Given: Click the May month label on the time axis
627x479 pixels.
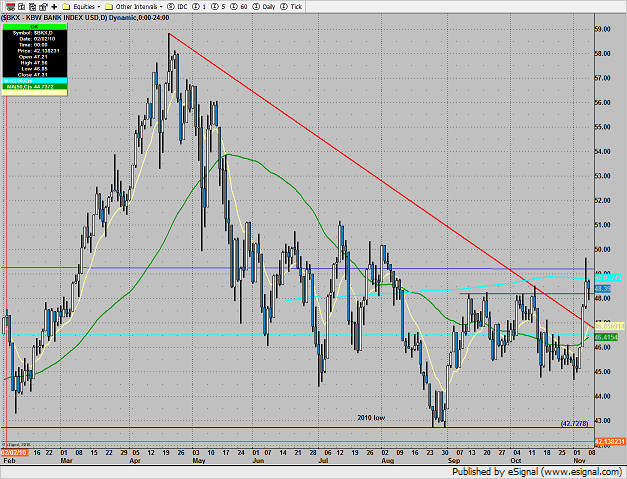Looking at the screenshot, I should pyautogui.click(x=199, y=461).
